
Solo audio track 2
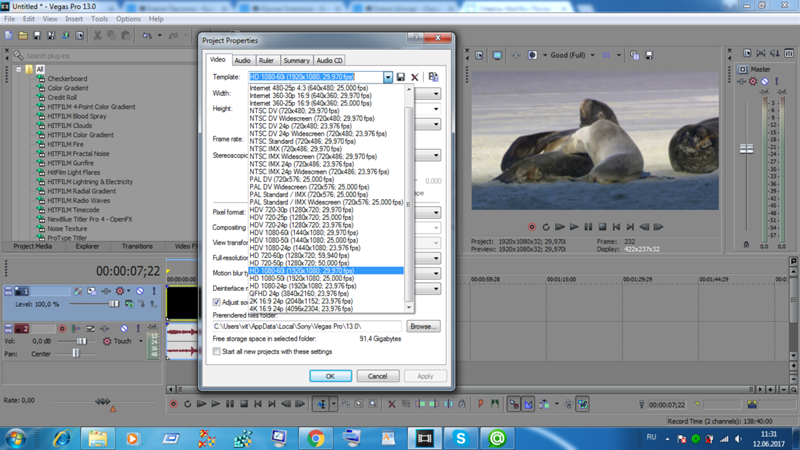138,329
